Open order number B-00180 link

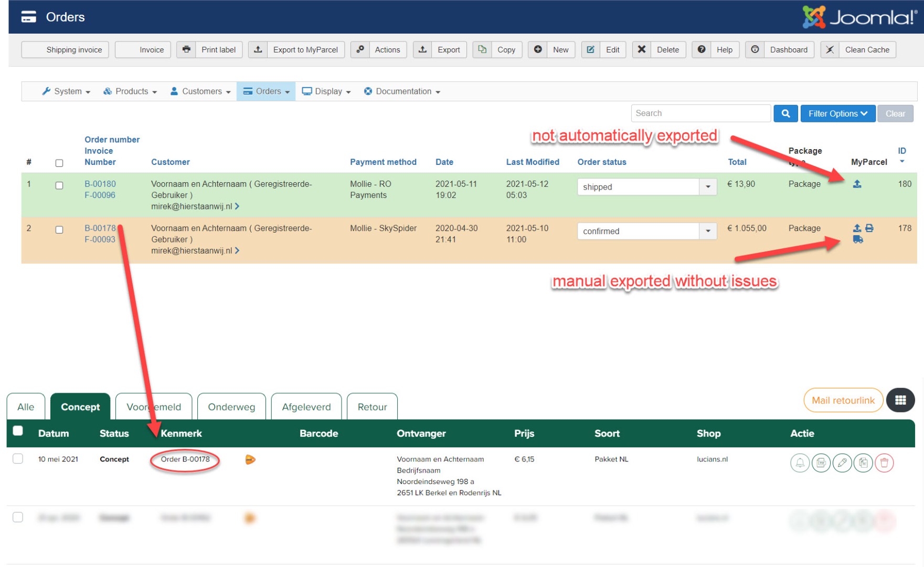(x=100, y=184)
